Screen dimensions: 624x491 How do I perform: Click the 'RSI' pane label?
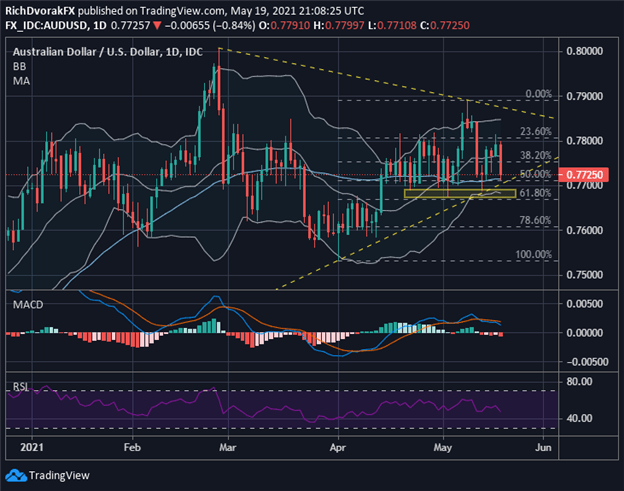pyautogui.click(x=21, y=387)
